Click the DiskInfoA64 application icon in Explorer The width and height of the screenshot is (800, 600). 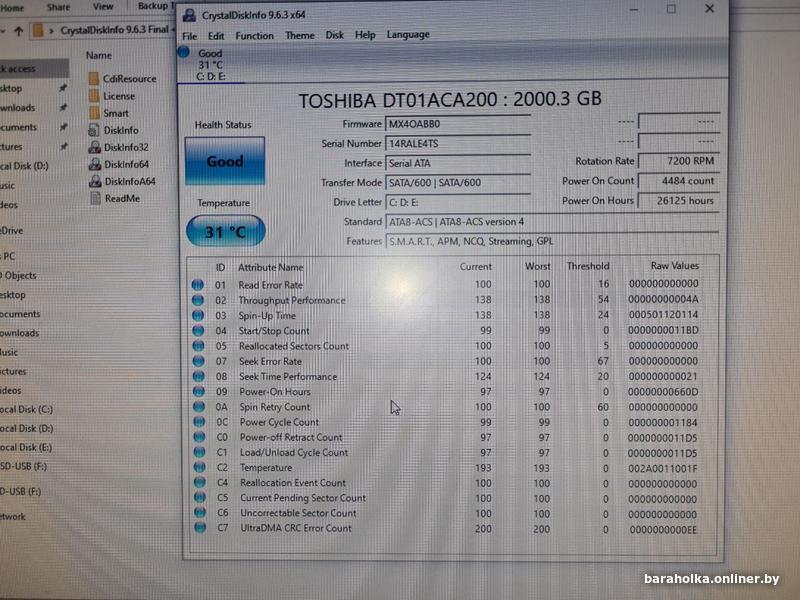pyautogui.click(x=95, y=181)
